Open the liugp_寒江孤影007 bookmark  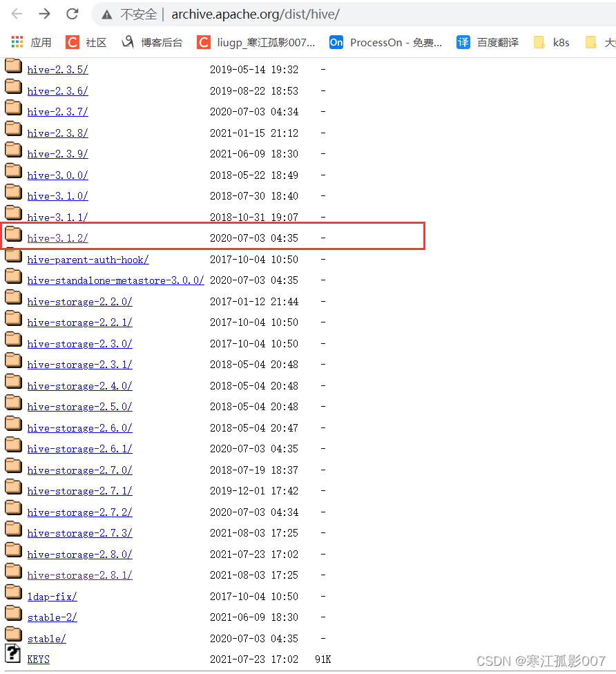coord(256,42)
